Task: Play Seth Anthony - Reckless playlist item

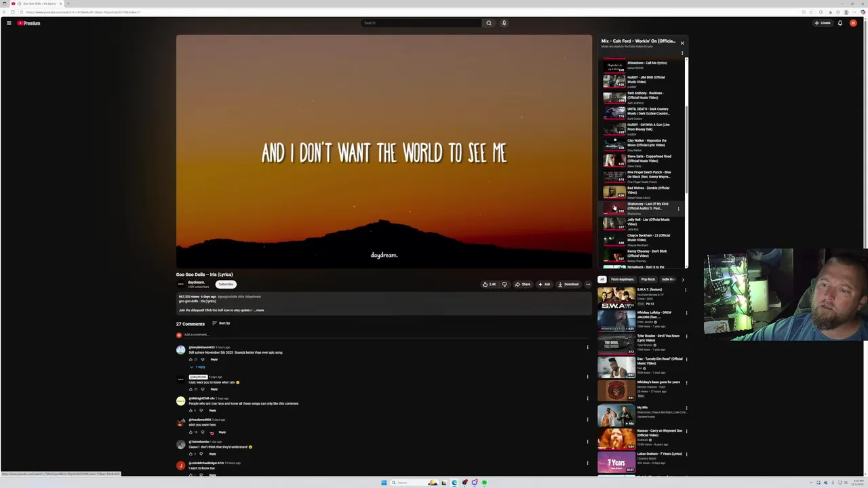Action: pos(641,98)
